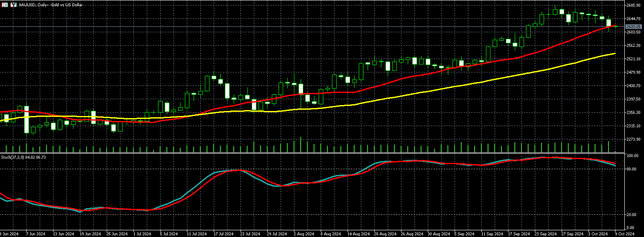Click the Stoch(37,3,9) indicator label
This screenshot has height=237, width=644.
(x=23, y=157)
